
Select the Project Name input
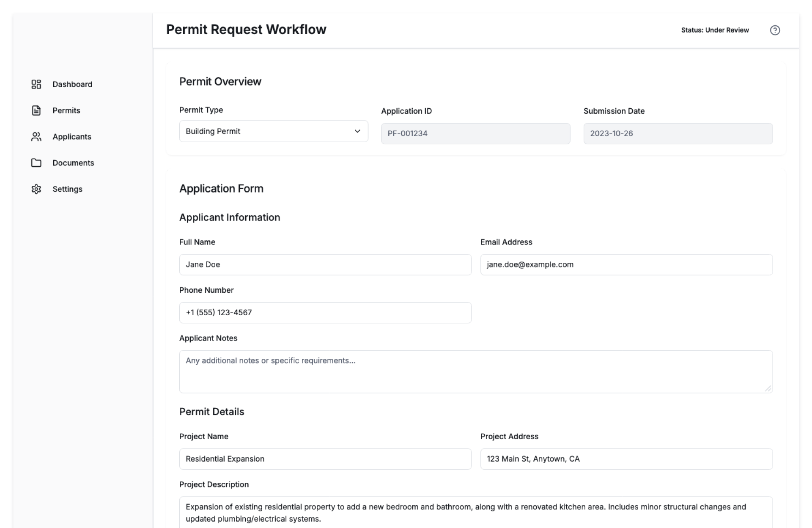325,459
